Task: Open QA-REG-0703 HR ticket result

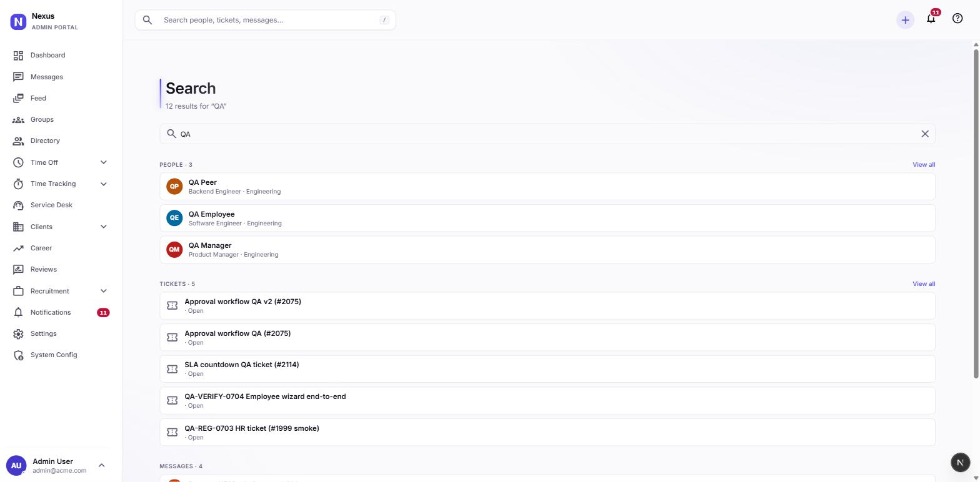Action: point(547,432)
